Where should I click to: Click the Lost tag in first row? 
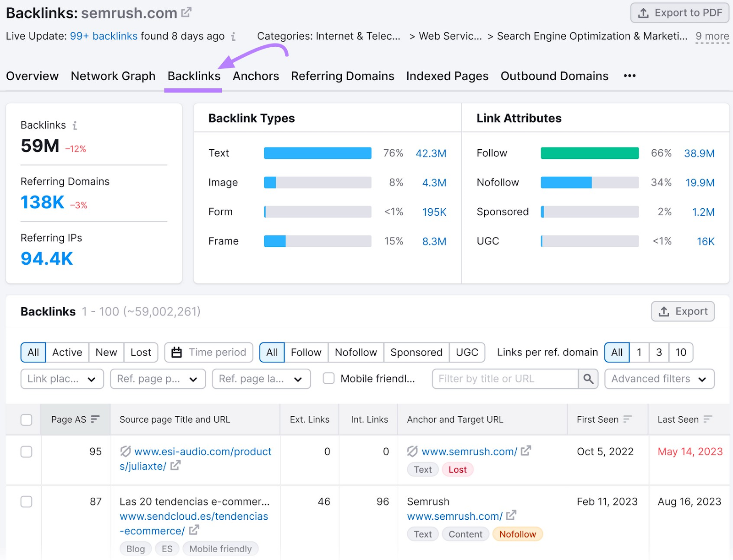457,469
